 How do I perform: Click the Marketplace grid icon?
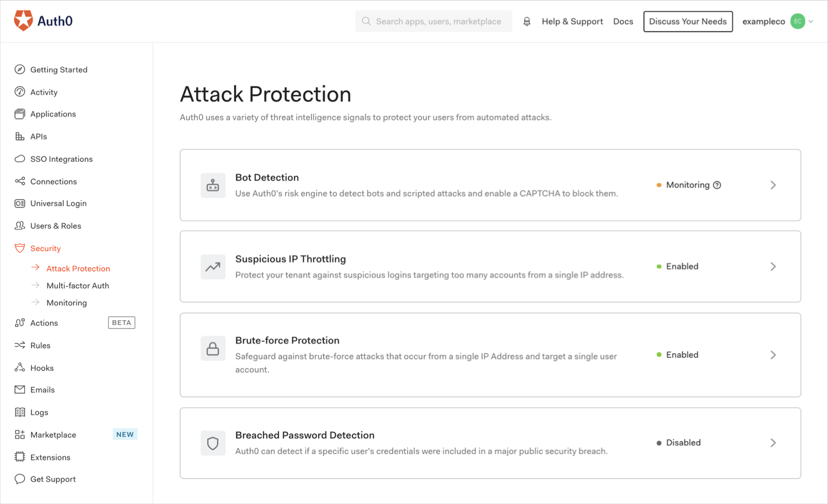pos(20,434)
